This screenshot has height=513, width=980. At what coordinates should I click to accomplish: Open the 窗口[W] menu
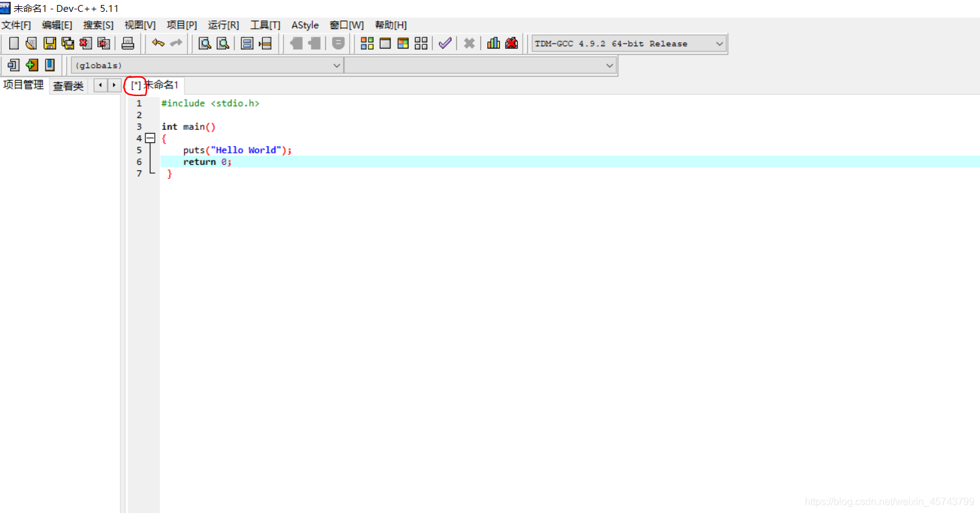pyautogui.click(x=347, y=25)
